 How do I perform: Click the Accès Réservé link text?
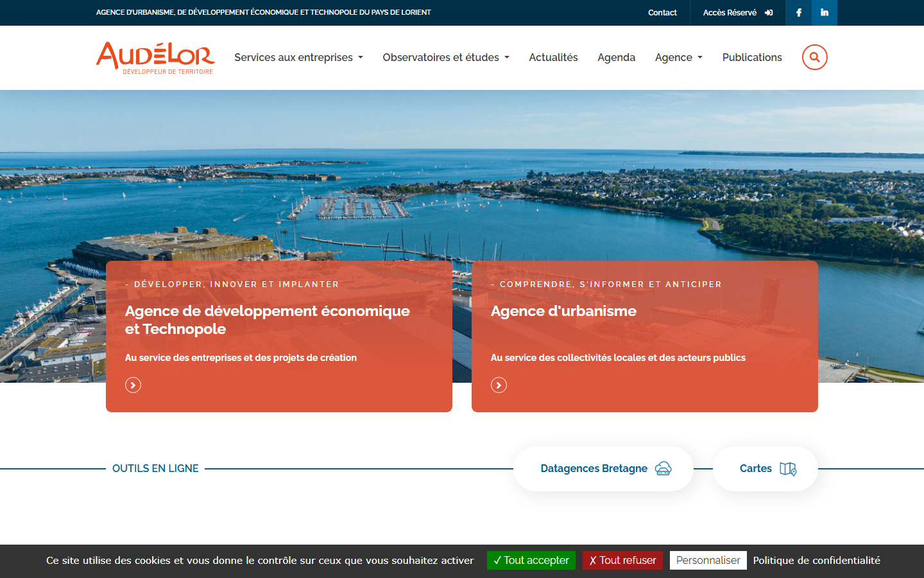pyautogui.click(x=730, y=13)
